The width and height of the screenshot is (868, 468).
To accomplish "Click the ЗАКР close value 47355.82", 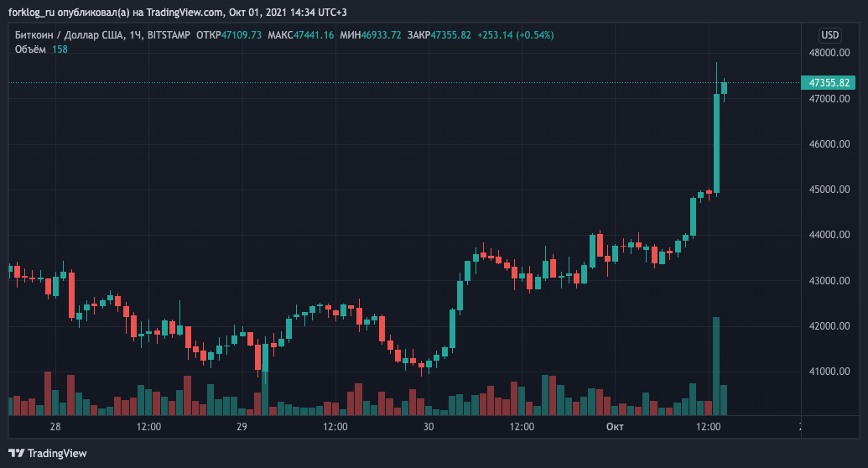I will [450, 35].
